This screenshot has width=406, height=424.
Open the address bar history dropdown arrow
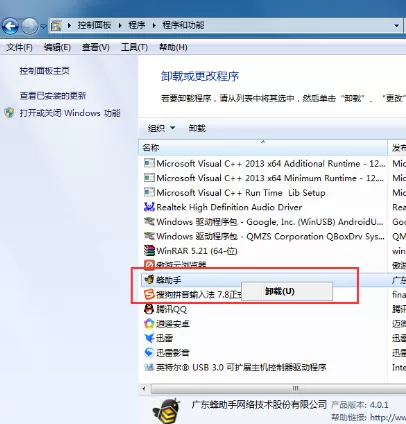(396, 25)
